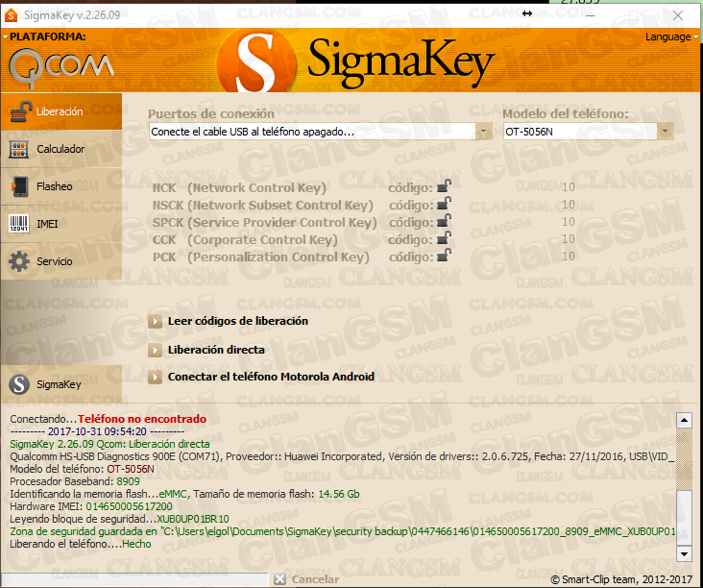The image size is (703, 588).
Task: Click the arrow icon for Leer códigos de liberación
Action: click(x=156, y=321)
